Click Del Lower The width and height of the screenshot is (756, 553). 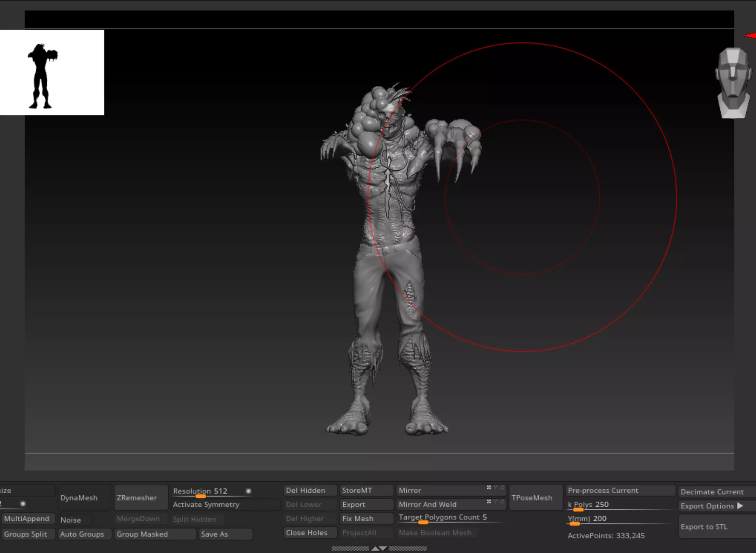(310, 504)
